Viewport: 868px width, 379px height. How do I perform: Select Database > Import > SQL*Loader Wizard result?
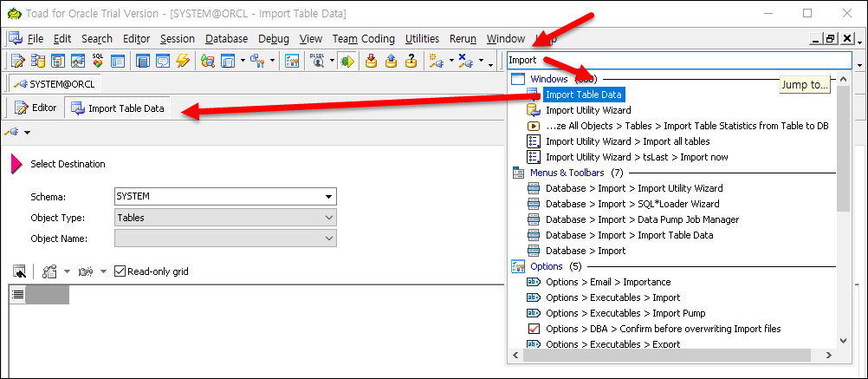tap(632, 204)
